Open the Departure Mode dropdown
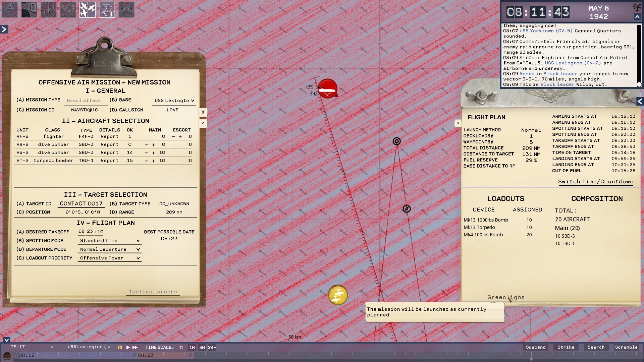The image size is (644, 362). coord(110,249)
